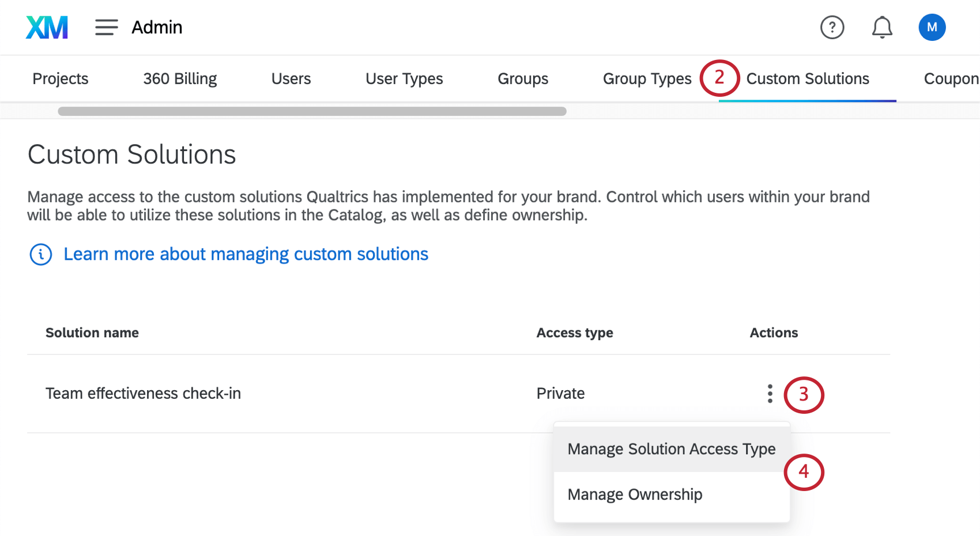Image resolution: width=980 pixels, height=536 pixels.
Task: Open the 360 Billing section
Action: coord(179,78)
